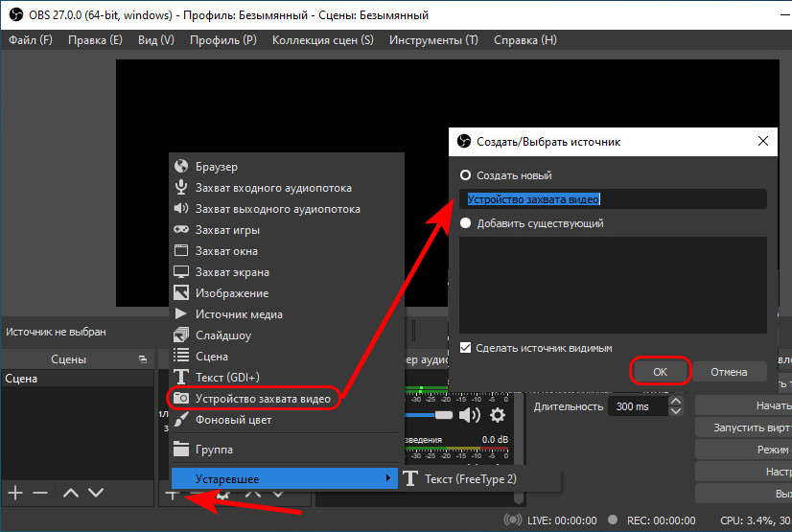This screenshot has width=792, height=532.
Task: Click the source name field Устройство захвата видео
Action: pyautogui.click(x=613, y=198)
